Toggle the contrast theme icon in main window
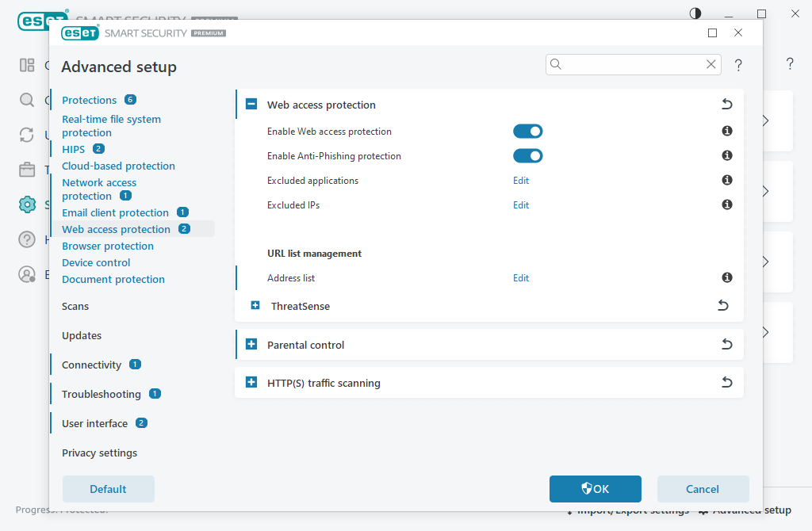This screenshot has width=812, height=531. (695, 13)
